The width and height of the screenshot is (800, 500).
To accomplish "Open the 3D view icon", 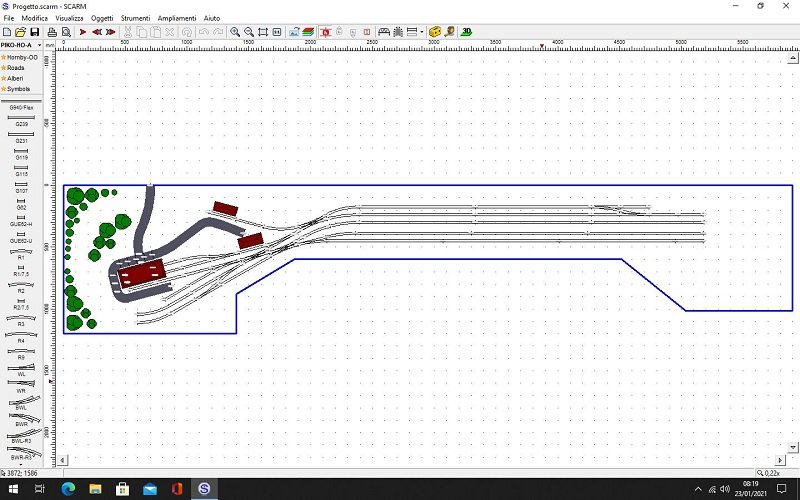I will pyautogui.click(x=466, y=32).
